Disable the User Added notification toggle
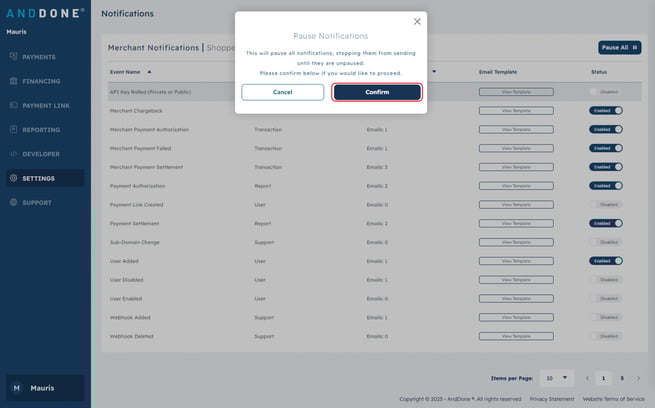The width and height of the screenshot is (655, 408). tap(605, 260)
